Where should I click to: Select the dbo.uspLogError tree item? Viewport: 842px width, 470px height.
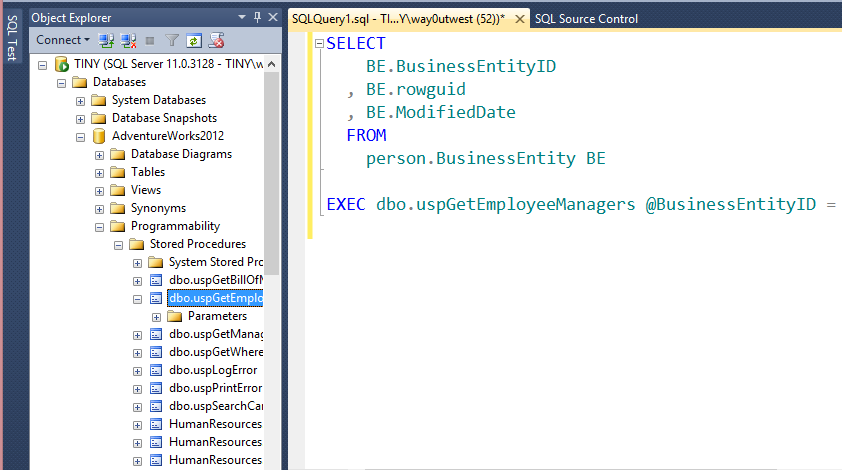pos(213,370)
